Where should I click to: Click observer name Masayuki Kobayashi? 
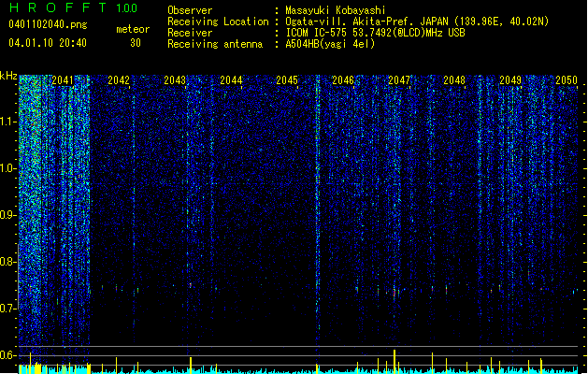click(336, 10)
